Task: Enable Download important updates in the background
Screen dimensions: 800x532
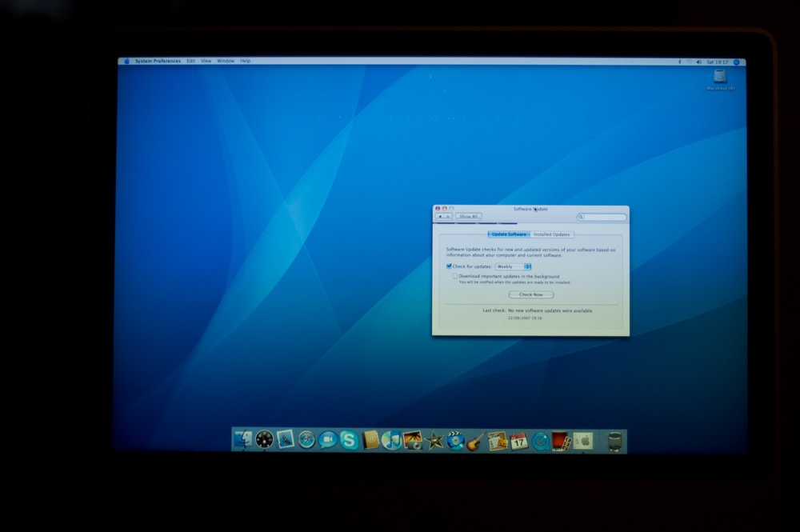Action: tap(455, 276)
